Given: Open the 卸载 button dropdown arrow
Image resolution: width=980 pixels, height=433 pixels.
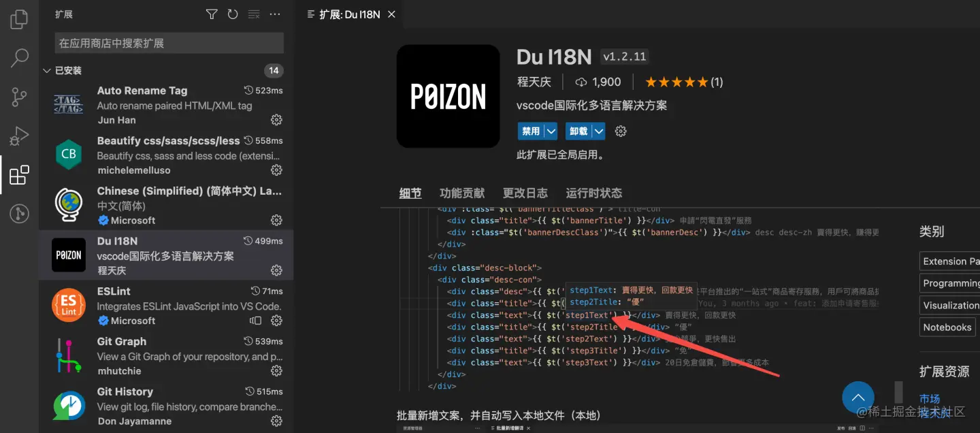Looking at the screenshot, I should pyautogui.click(x=598, y=131).
